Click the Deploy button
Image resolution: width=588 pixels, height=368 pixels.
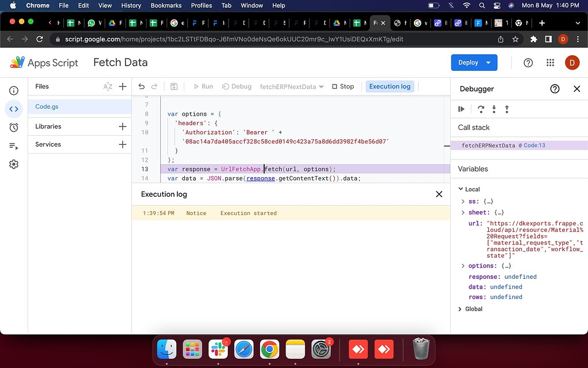click(469, 62)
